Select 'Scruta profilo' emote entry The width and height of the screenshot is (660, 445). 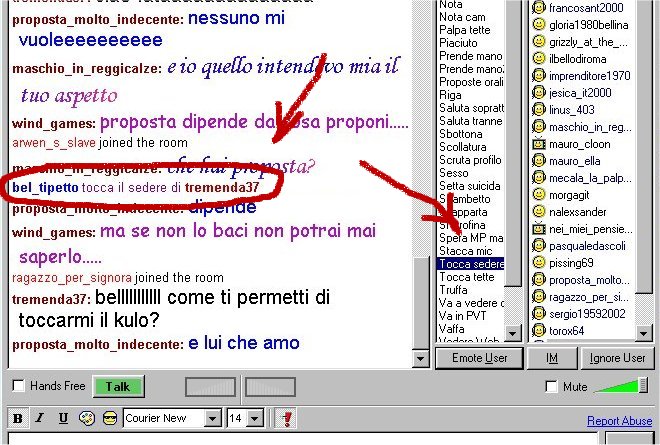[470, 160]
